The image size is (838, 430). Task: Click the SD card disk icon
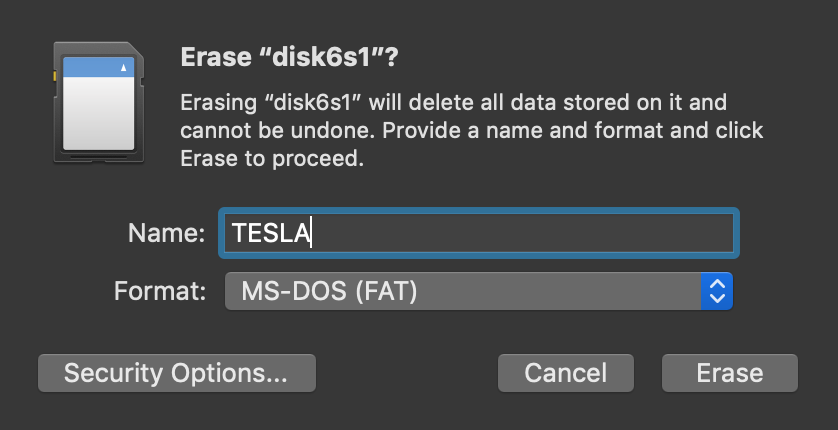(x=97, y=101)
